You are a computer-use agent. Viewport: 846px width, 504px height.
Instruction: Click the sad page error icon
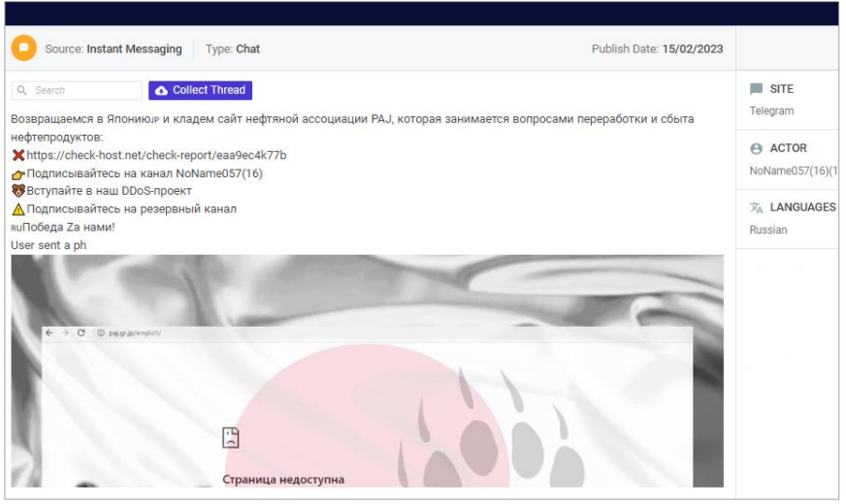pos(231,438)
